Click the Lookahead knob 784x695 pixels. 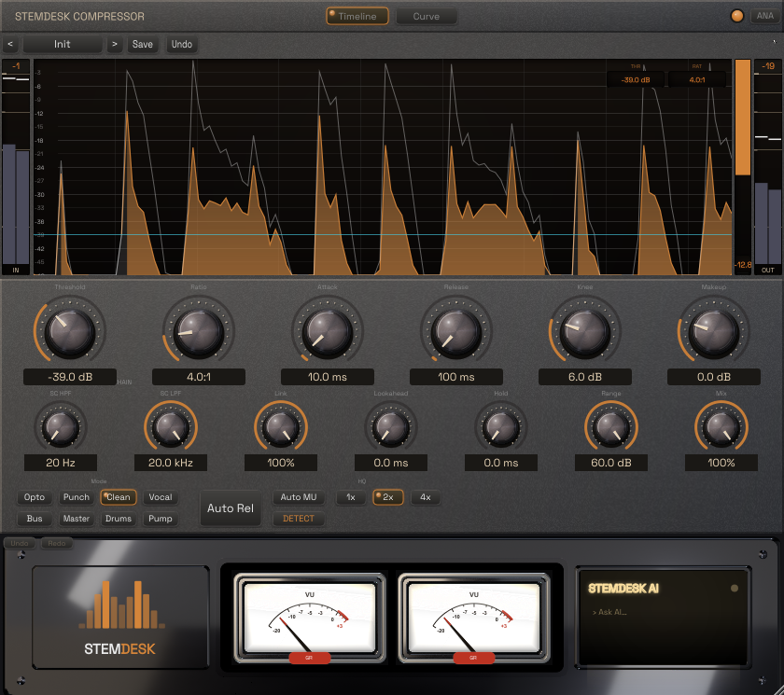pyautogui.click(x=390, y=427)
